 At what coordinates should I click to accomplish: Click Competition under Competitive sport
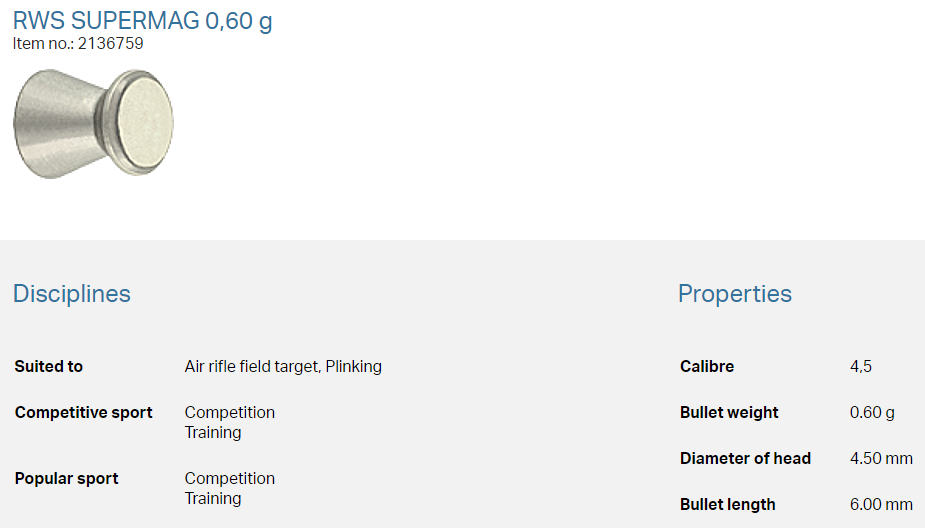pyautogui.click(x=230, y=413)
